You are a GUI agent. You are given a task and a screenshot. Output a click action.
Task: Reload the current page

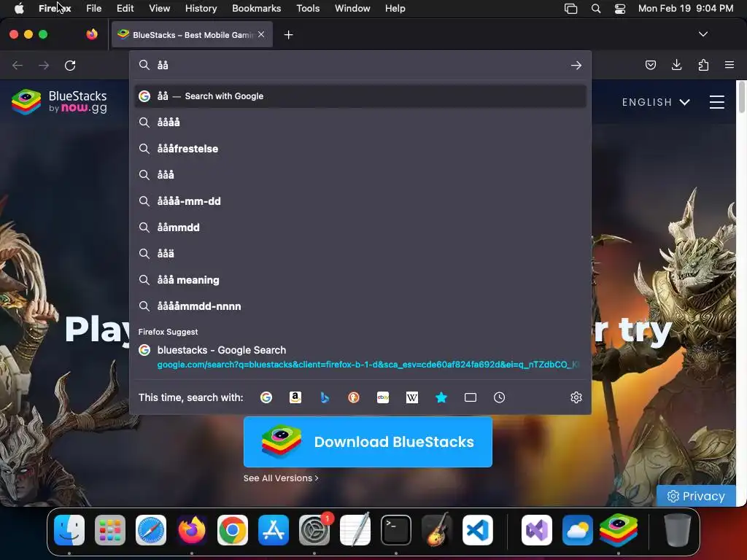[70, 65]
